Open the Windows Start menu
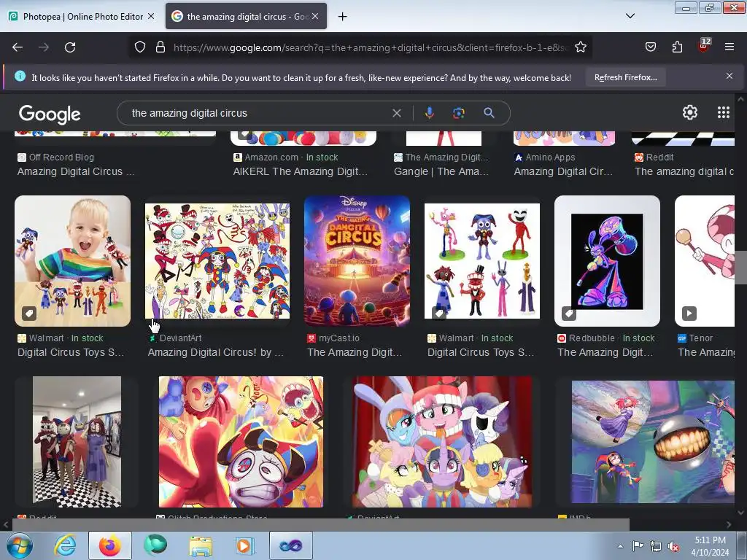The image size is (747, 560). pyautogui.click(x=19, y=545)
